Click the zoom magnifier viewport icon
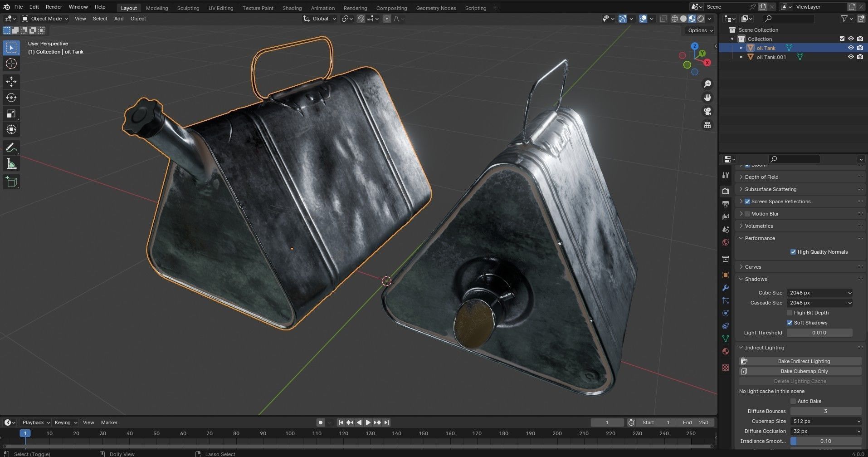The width and height of the screenshot is (868, 457). click(x=707, y=84)
